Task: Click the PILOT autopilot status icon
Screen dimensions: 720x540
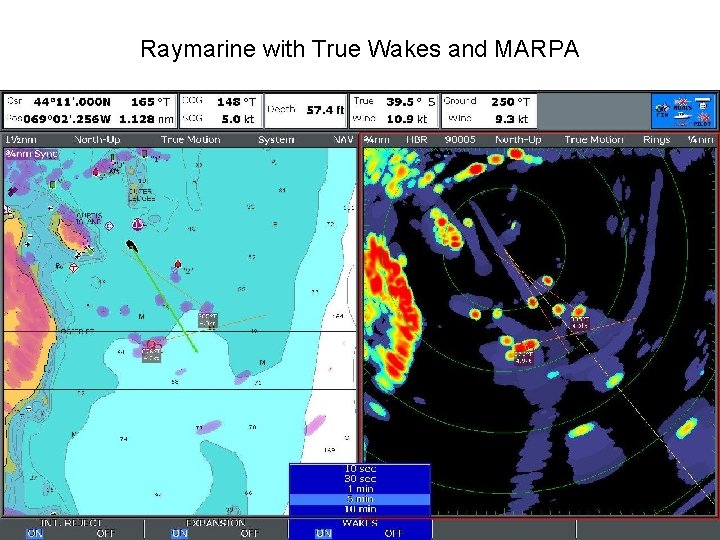Action: 702,120
